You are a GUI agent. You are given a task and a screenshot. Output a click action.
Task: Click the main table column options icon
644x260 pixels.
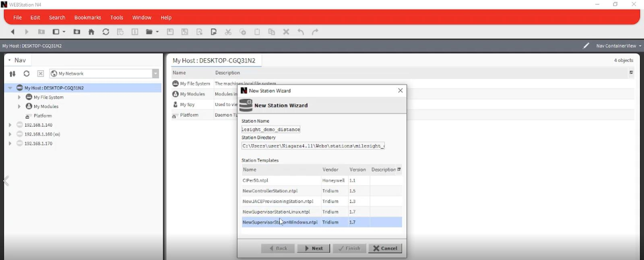[x=631, y=73]
